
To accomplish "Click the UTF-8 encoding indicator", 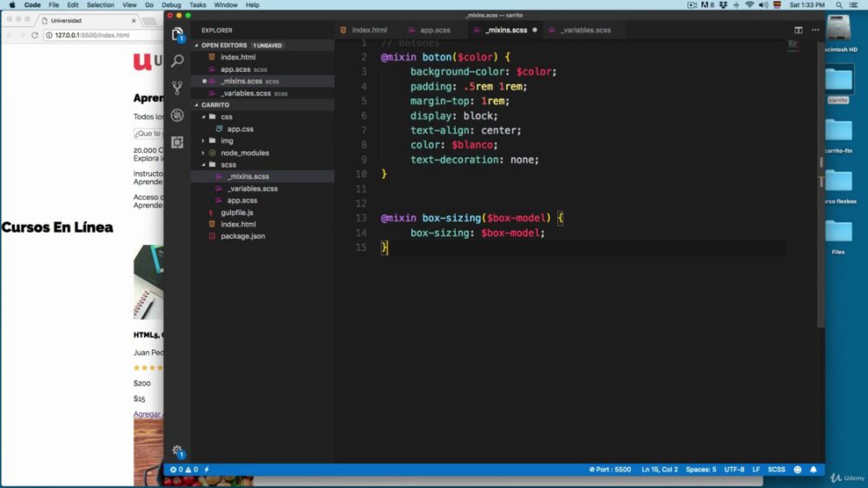I will point(734,470).
